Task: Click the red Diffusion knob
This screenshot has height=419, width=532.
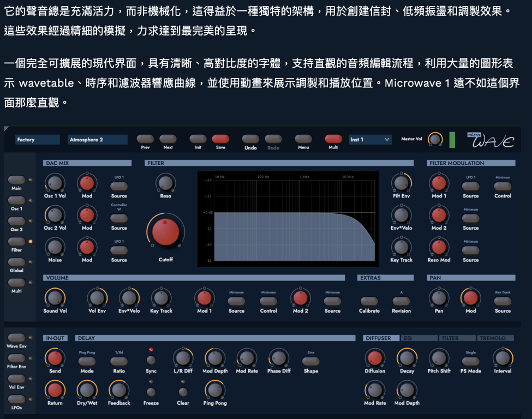Action: (x=375, y=358)
